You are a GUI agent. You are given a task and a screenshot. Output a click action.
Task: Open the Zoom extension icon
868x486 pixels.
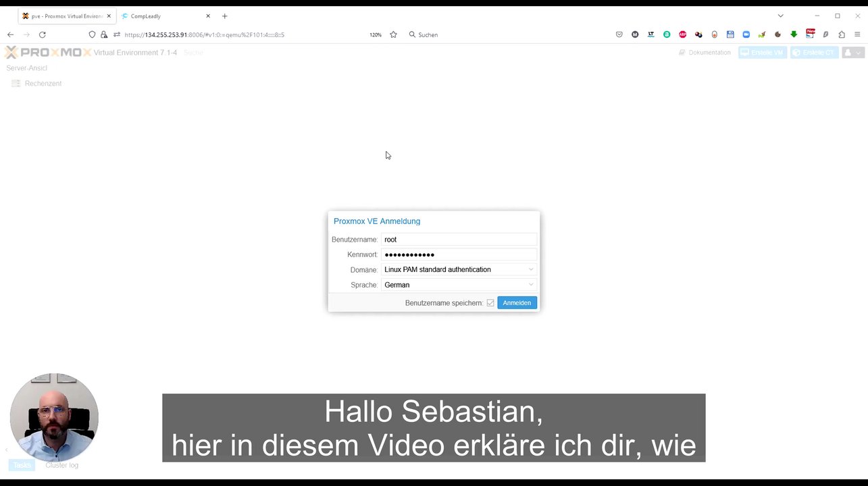coord(746,34)
